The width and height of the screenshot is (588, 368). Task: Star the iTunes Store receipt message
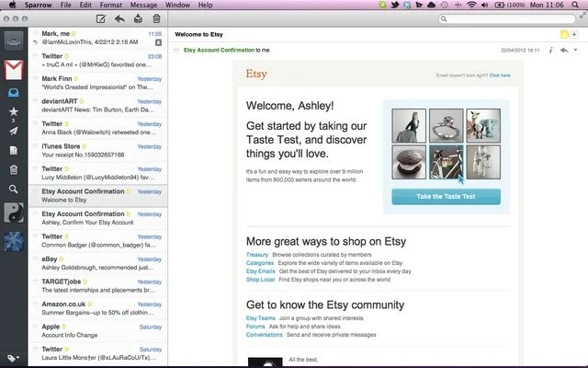tap(36, 146)
